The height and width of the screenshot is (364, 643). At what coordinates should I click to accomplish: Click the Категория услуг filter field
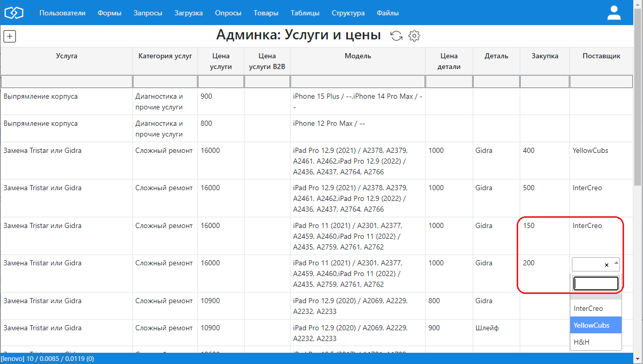click(x=165, y=81)
